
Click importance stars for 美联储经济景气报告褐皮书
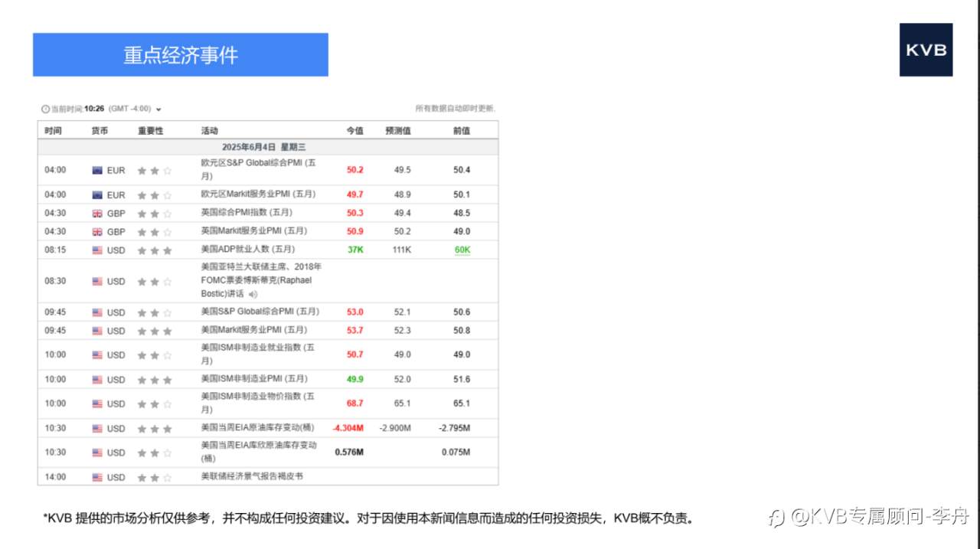pyautogui.click(x=155, y=478)
